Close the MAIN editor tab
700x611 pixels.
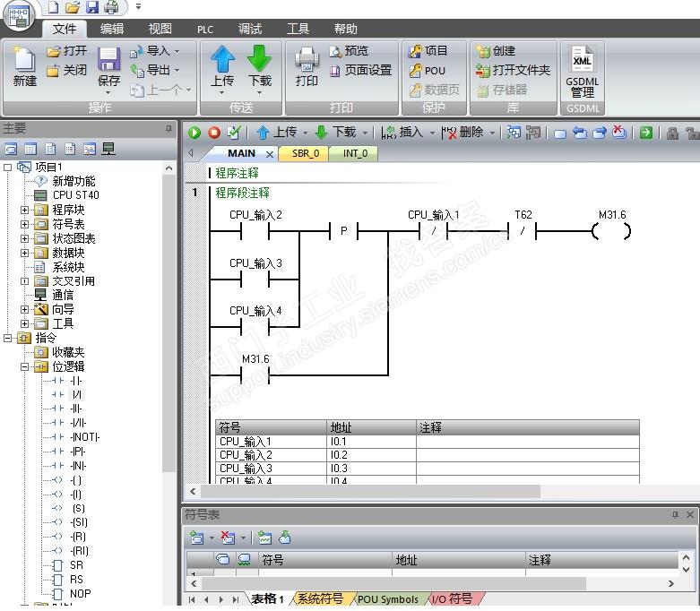(270, 154)
